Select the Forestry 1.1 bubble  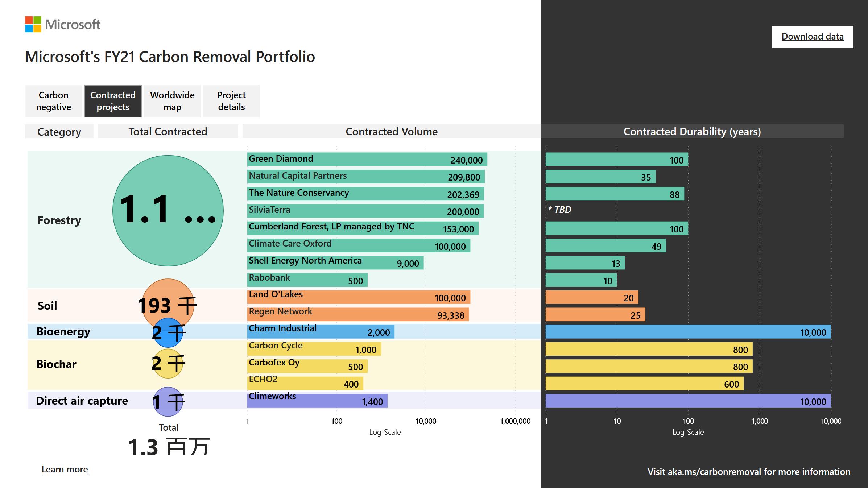(168, 211)
